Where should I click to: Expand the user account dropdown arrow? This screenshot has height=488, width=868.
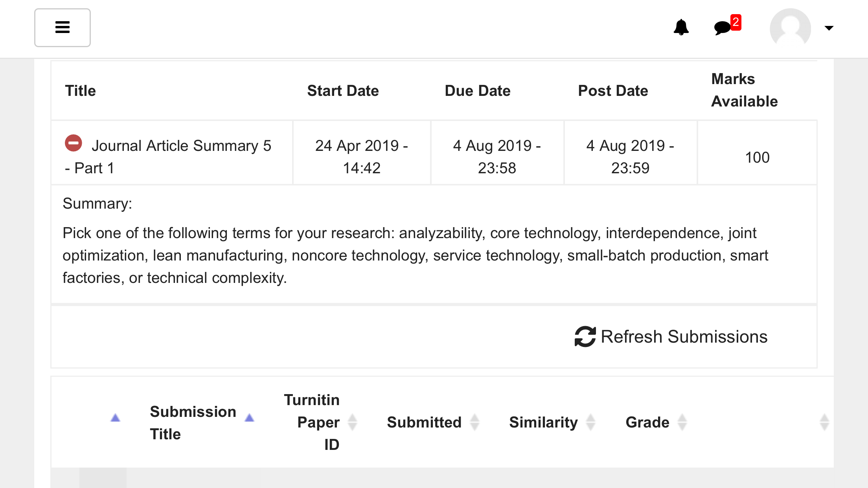pos(829,28)
